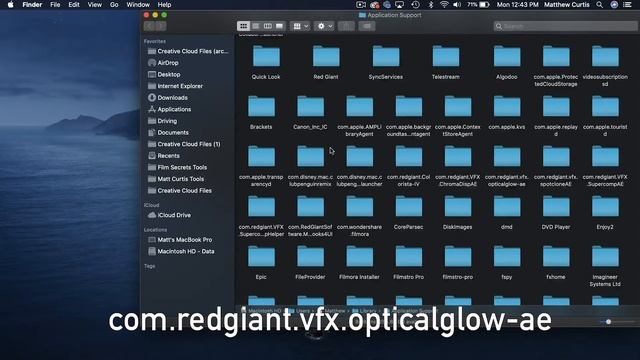Image resolution: width=640 pixels, height=360 pixels.
Task: Open the File menu
Action: [x=55, y=5]
